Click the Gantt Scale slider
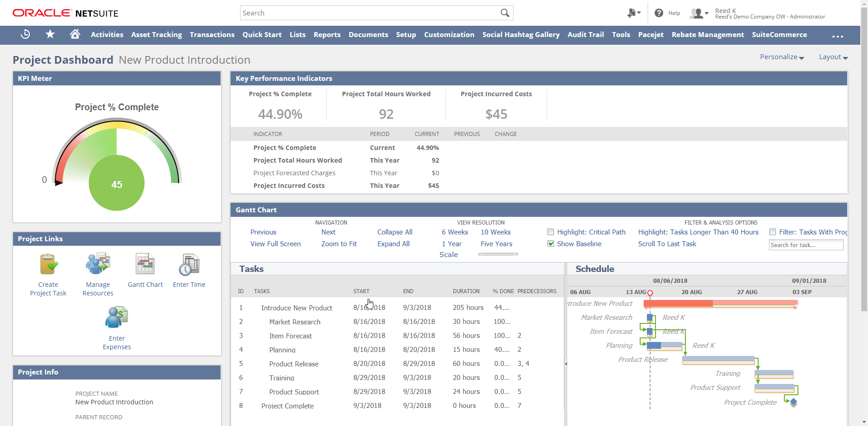The image size is (868, 426). tap(498, 254)
